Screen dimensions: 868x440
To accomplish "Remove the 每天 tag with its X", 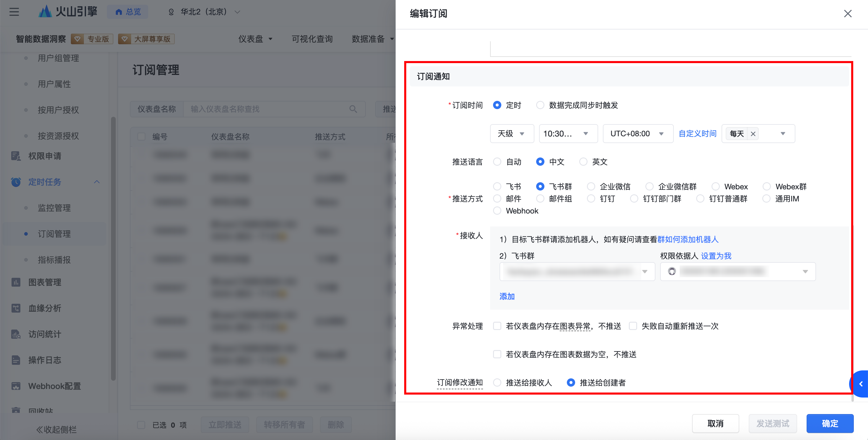I will pyautogui.click(x=753, y=134).
